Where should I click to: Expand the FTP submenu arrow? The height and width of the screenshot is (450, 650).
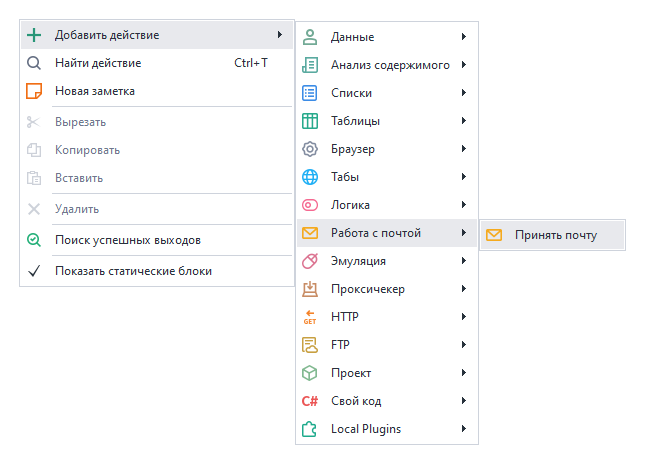(x=464, y=345)
